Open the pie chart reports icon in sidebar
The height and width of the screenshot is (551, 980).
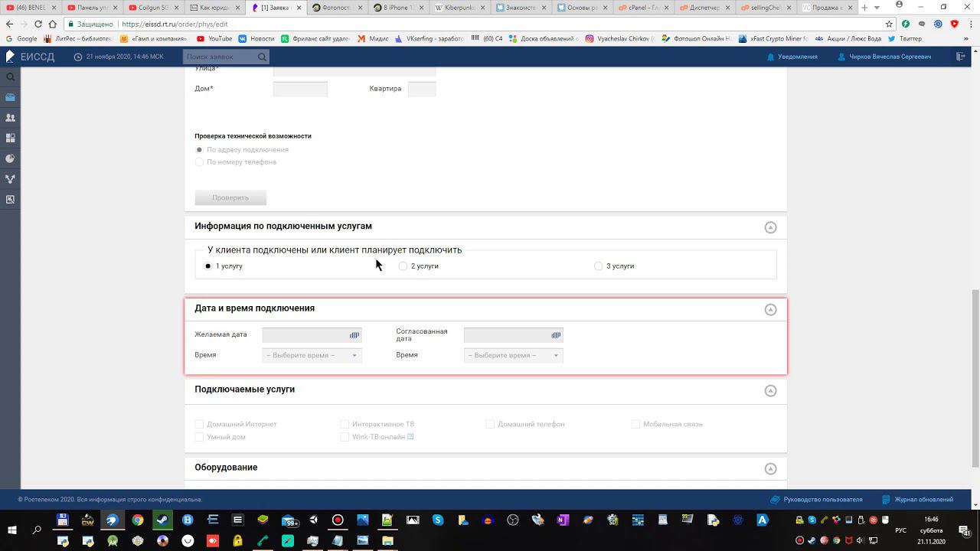(x=10, y=158)
